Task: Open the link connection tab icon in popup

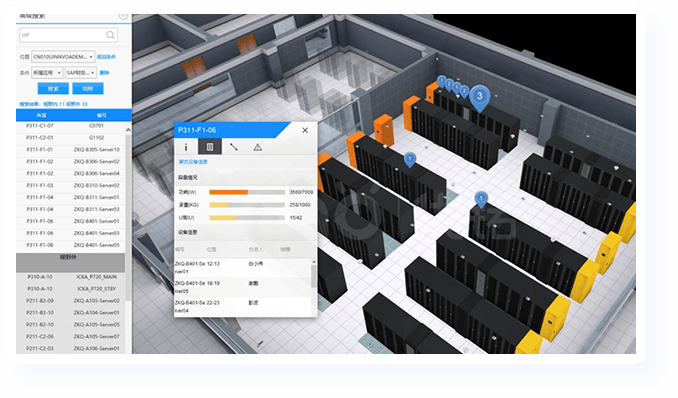Action: [233, 147]
